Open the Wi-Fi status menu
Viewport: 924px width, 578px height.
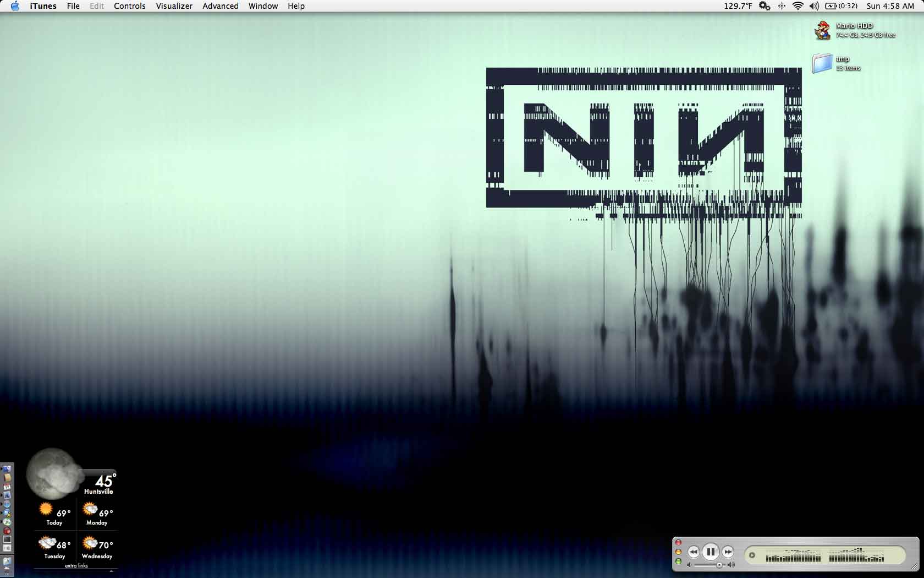[798, 6]
